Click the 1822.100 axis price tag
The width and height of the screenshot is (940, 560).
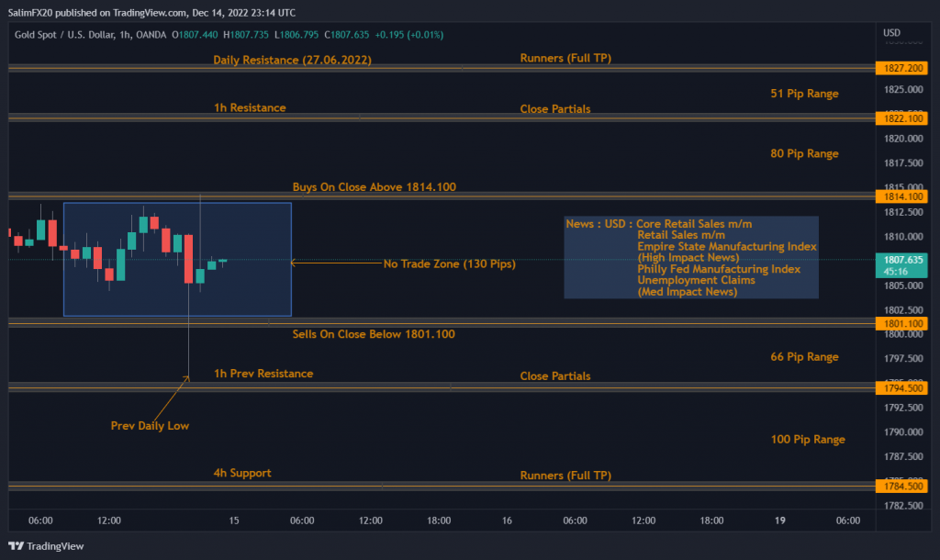click(901, 118)
